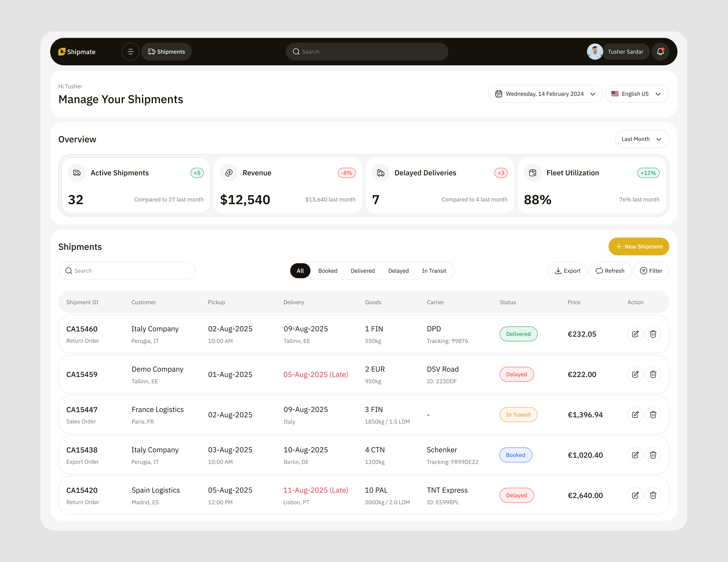Open the Last Month period dropdown
The image size is (728, 562).
point(641,139)
